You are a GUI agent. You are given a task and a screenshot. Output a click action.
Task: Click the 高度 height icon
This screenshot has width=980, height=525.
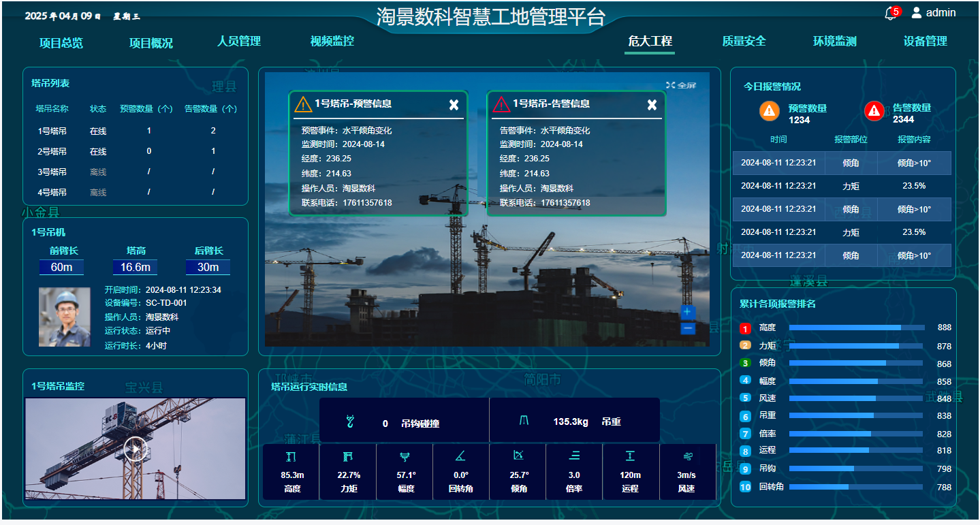[291, 456]
